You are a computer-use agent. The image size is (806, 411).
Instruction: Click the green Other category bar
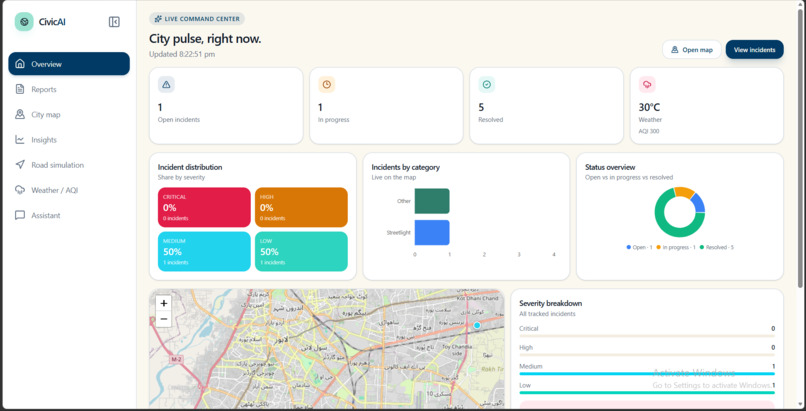coord(432,201)
